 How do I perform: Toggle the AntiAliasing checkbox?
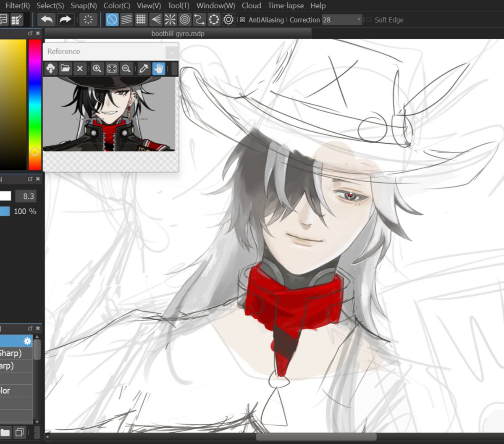point(242,20)
